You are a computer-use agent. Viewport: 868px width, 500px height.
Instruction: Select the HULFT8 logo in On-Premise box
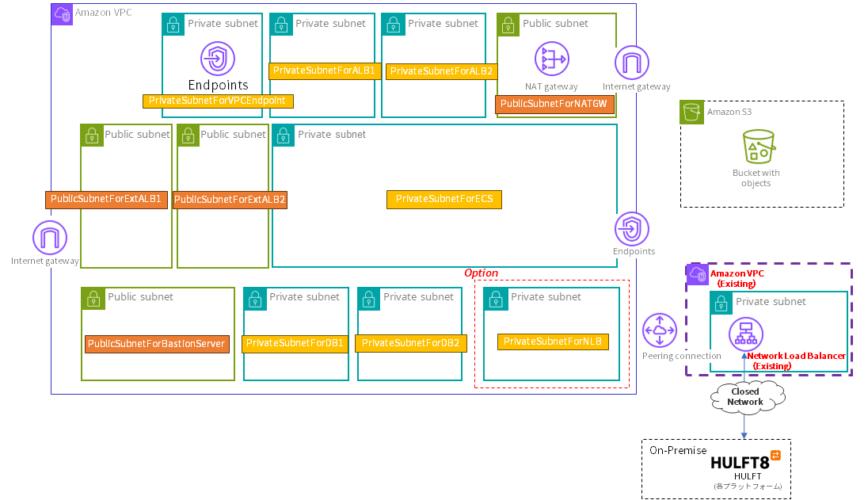[745, 461]
